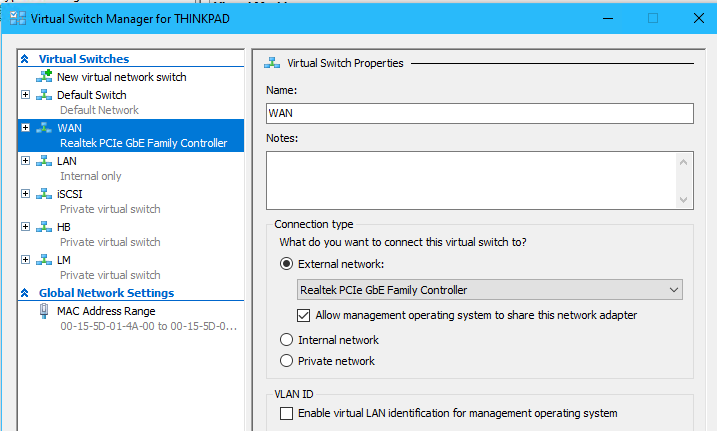This screenshot has height=431, width=717.
Task: Select the LAN Internal only switch
Action: click(x=131, y=168)
